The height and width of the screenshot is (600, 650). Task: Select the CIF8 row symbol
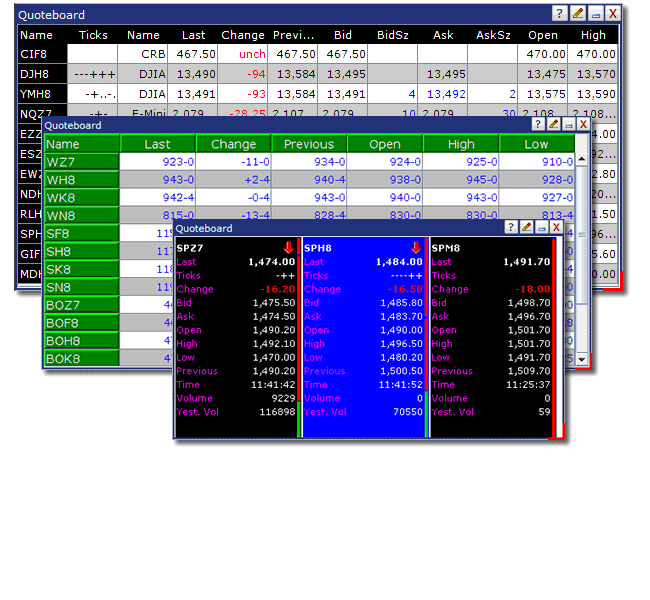[x=42, y=54]
